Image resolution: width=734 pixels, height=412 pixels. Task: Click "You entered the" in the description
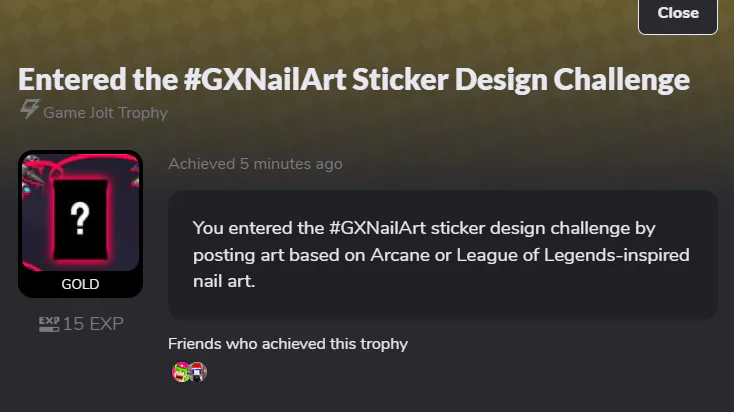(x=251, y=228)
